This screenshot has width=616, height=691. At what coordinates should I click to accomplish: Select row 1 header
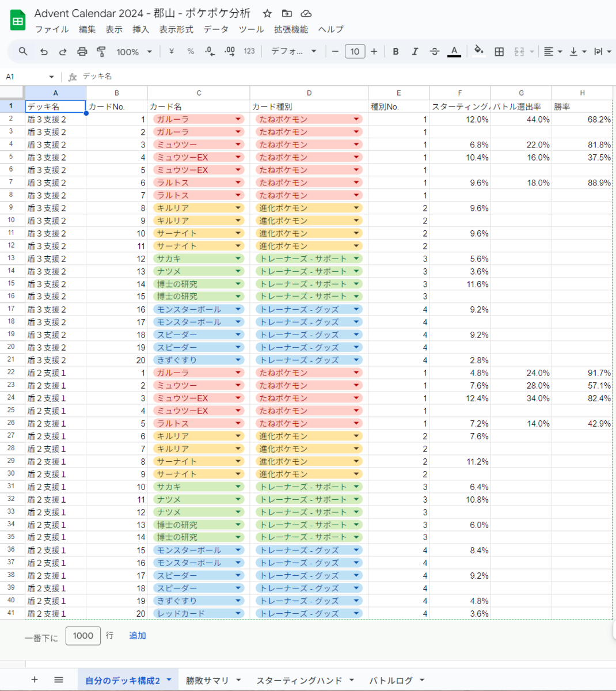click(x=11, y=106)
